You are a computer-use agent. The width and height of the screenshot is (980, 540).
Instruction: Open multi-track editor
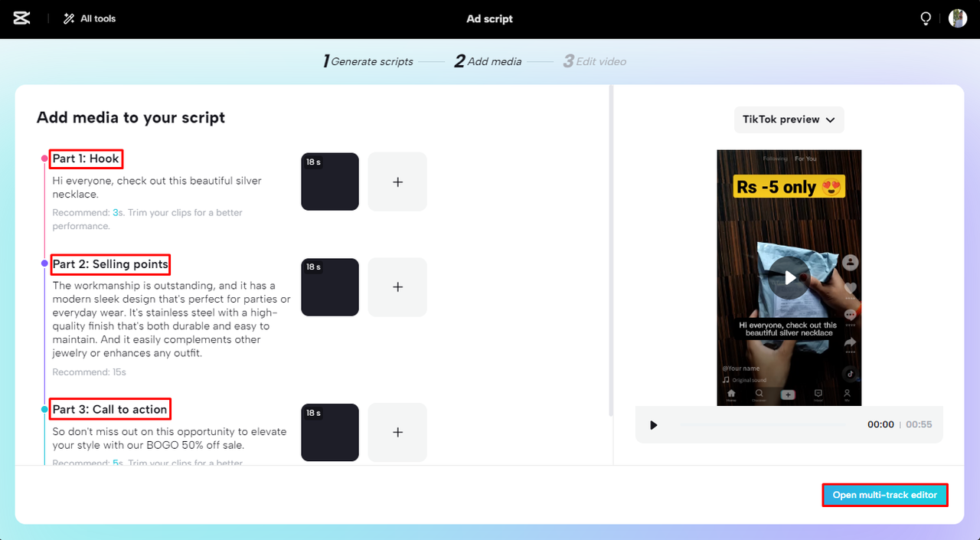[885, 496]
